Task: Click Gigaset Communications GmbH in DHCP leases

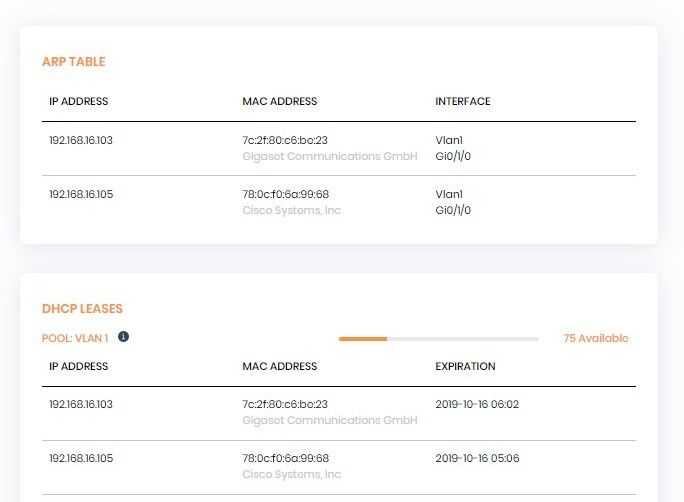Action: click(x=330, y=420)
